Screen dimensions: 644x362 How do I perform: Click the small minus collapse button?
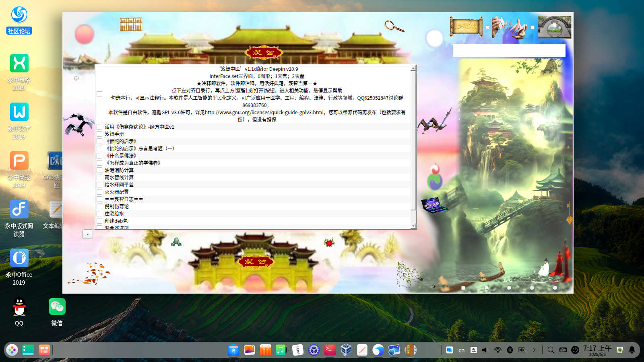[x=88, y=234]
